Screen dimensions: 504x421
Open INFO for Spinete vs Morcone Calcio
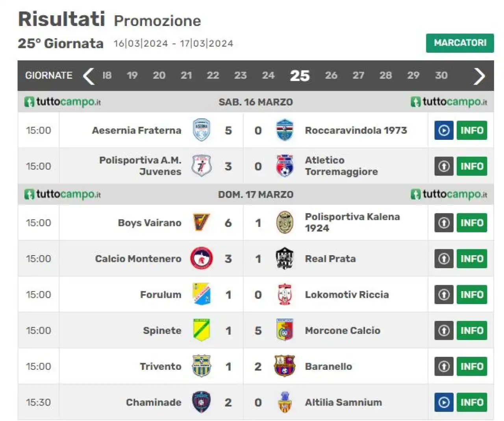472,330
